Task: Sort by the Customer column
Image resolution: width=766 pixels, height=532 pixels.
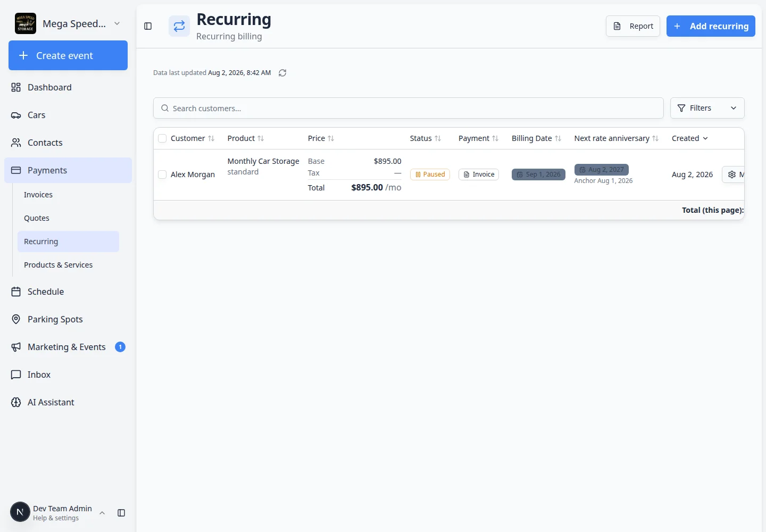Action: click(x=193, y=138)
